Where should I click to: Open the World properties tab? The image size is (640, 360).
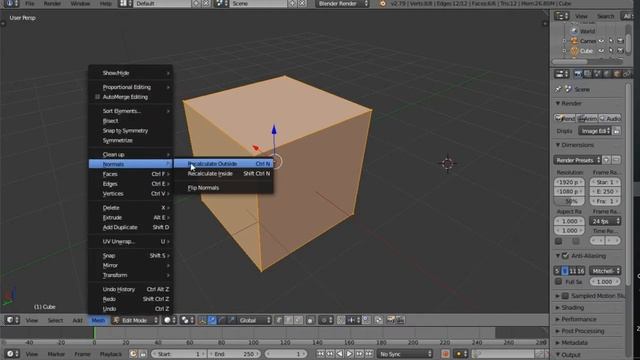[x=607, y=74]
